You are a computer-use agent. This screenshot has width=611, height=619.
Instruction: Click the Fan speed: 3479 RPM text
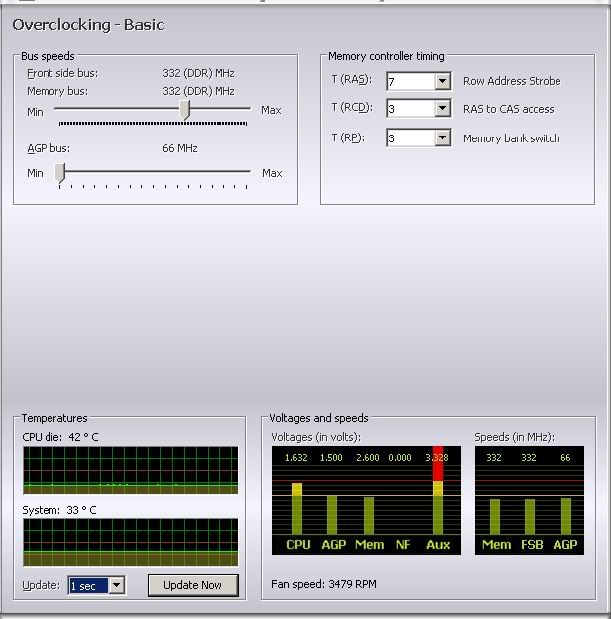(324, 584)
